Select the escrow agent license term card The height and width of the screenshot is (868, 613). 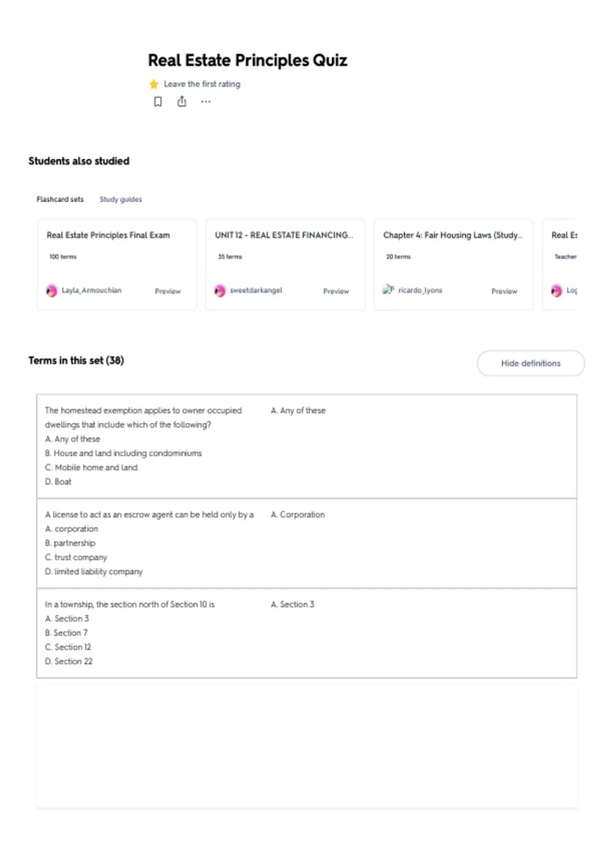click(307, 543)
